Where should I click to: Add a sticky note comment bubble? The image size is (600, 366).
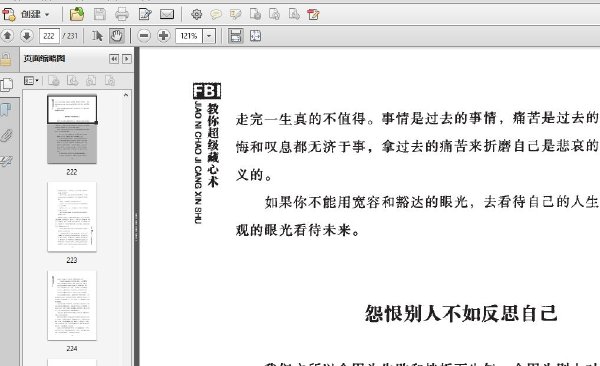pyautogui.click(x=216, y=15)
